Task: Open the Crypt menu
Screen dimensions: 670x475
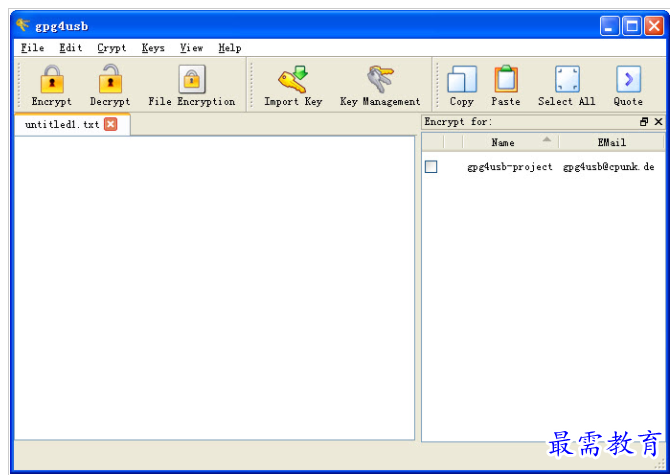Action: 112,48
